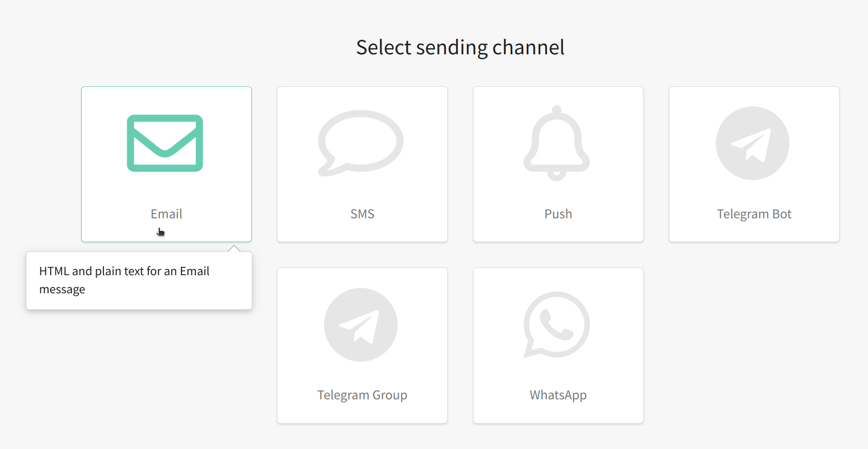The width and height of the screenshot is (868, 449).
Task: Click the Email tooltip description text
Action: click(124, 280)
